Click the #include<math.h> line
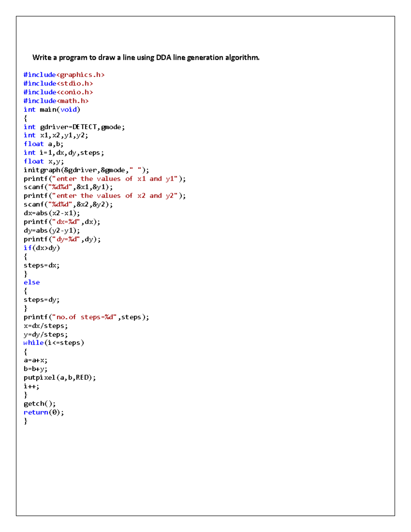The height and width of the screenshot is (532, 411). point(56,101)
